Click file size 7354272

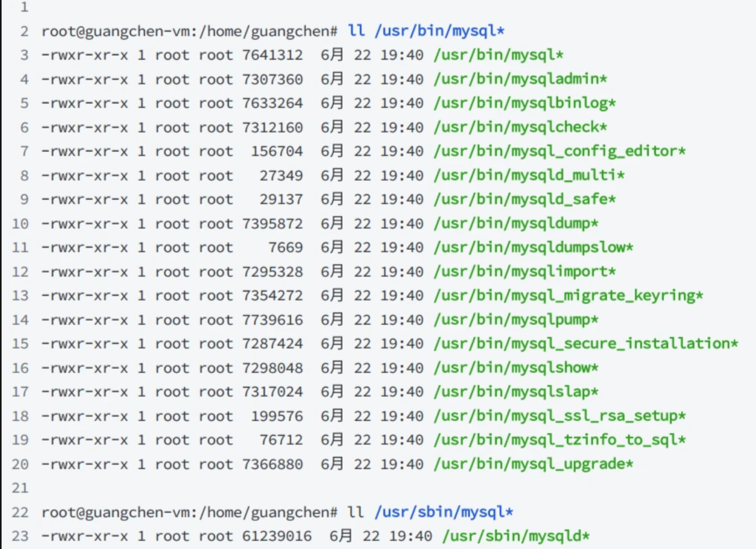272,295
